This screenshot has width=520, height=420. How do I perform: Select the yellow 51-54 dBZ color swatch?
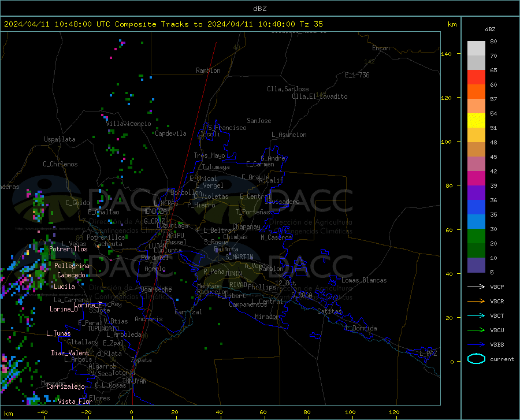click(x=476, y=121)
